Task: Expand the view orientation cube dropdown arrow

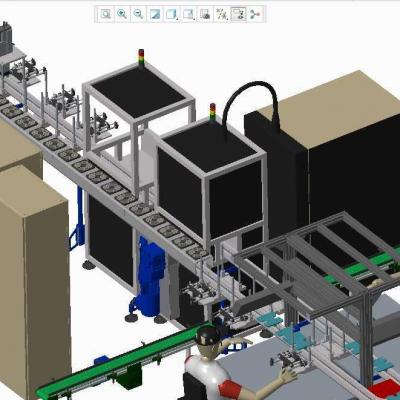Action: coord(178,19)
